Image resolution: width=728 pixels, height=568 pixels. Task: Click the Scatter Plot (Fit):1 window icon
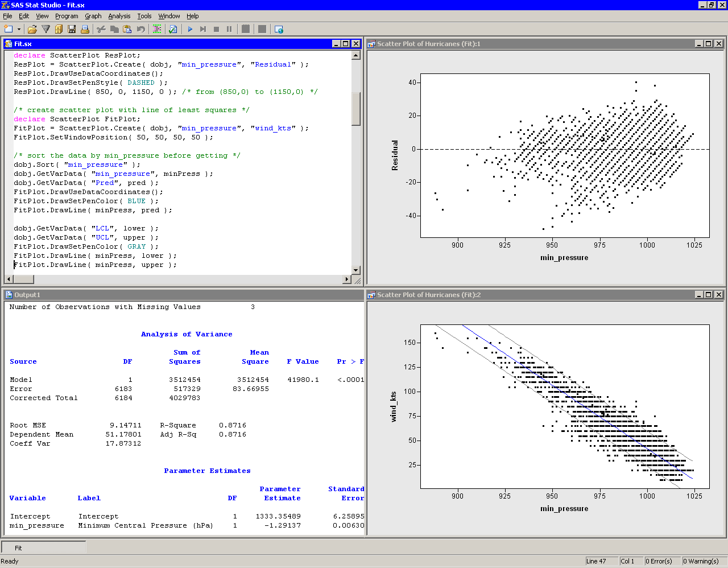(371, 43)
